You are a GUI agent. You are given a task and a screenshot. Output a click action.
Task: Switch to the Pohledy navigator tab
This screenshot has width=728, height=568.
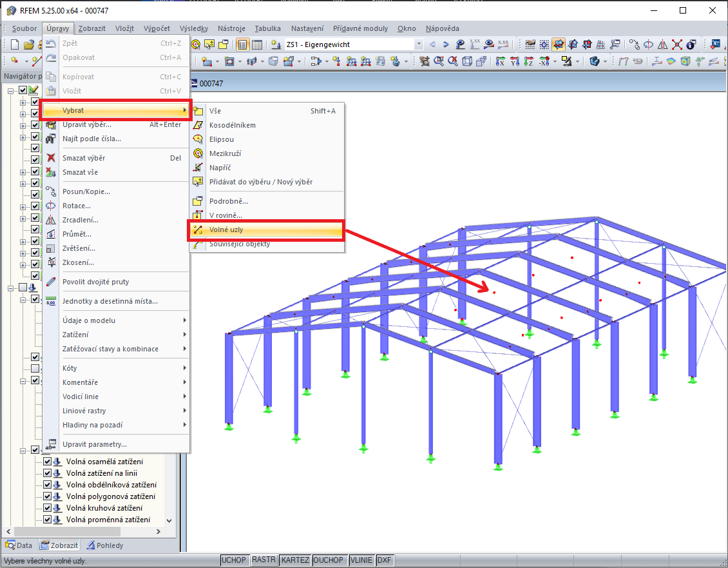pyautogui.click(x=106, y=545)
